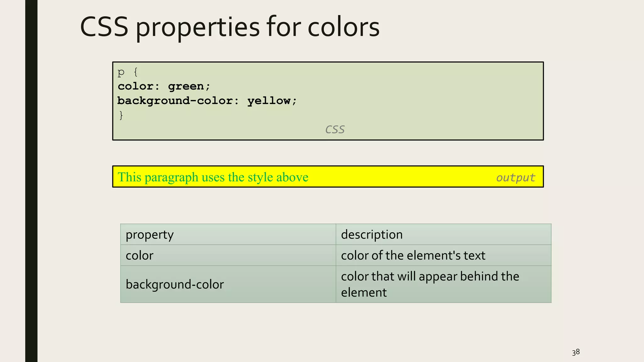Click the word 'green' in the CSS code
The image size is (644, 362).
click(186, 86)
